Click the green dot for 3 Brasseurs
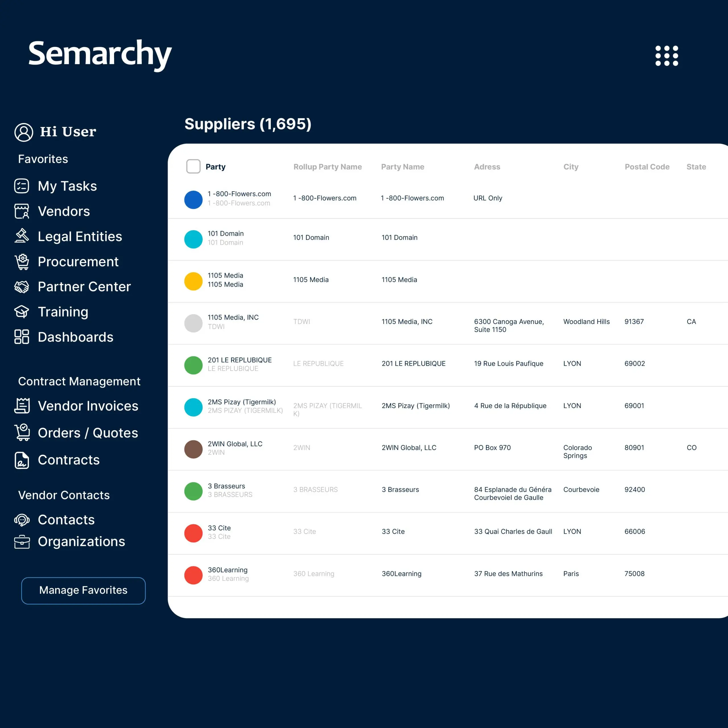 (x=193, y=491)
